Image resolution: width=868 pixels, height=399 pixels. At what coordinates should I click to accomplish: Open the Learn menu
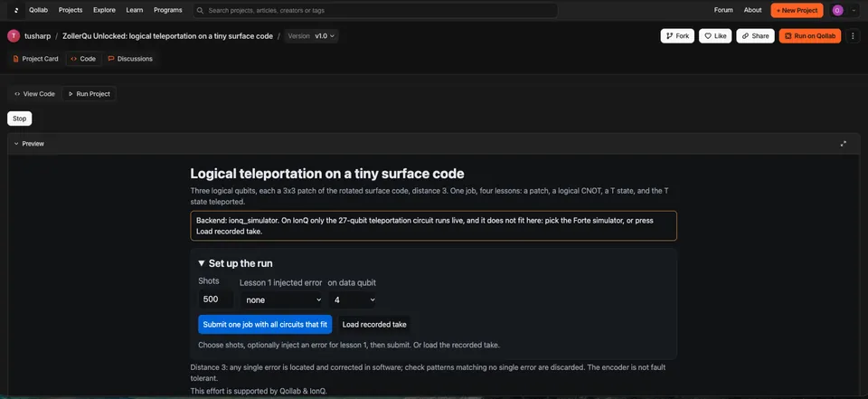point(135,10)
